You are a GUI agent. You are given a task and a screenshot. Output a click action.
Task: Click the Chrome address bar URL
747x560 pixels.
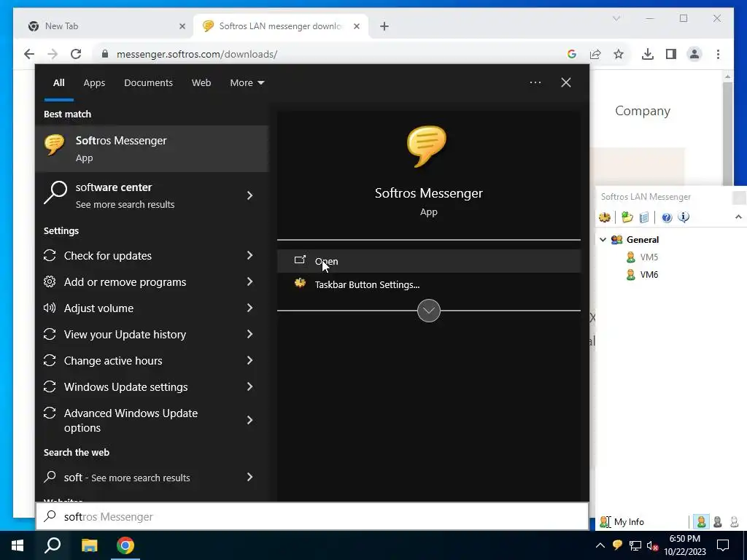point(197,54)
